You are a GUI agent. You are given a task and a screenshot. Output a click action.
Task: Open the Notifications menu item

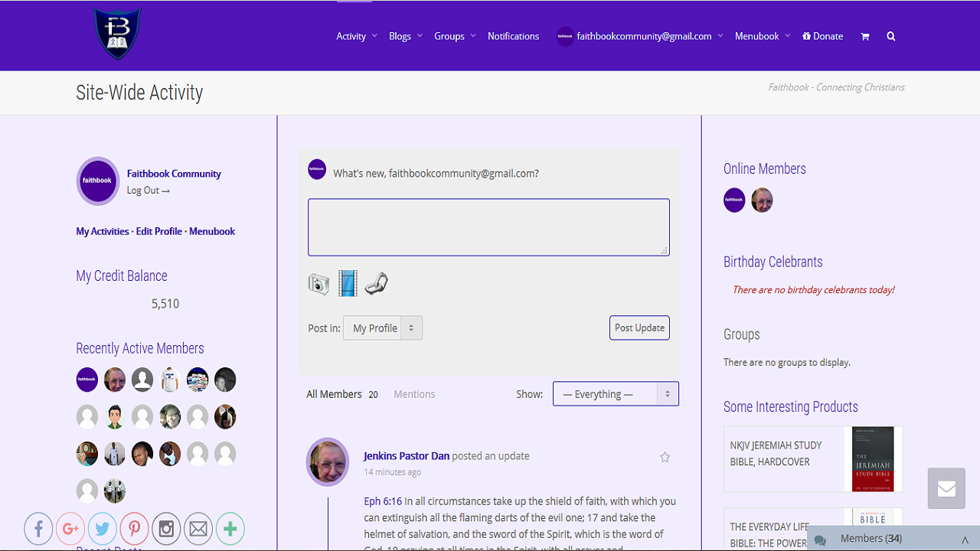[513, 37]
